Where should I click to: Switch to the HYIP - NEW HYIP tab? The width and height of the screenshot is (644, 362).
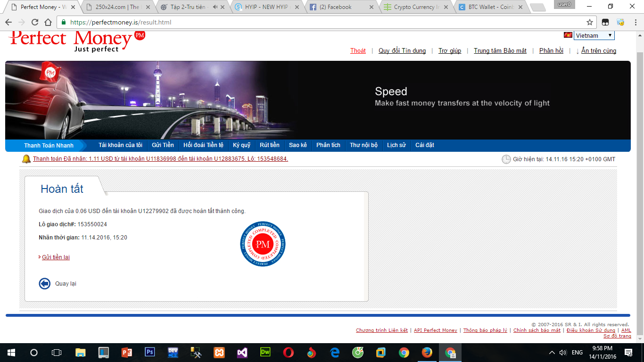266,7
